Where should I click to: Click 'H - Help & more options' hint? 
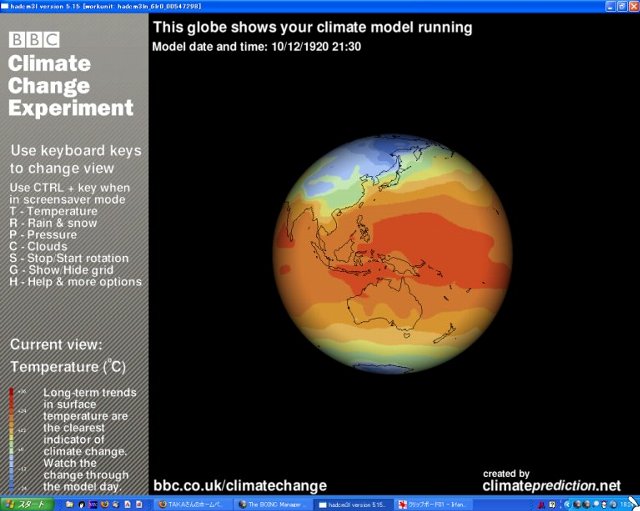click(76, 282)
